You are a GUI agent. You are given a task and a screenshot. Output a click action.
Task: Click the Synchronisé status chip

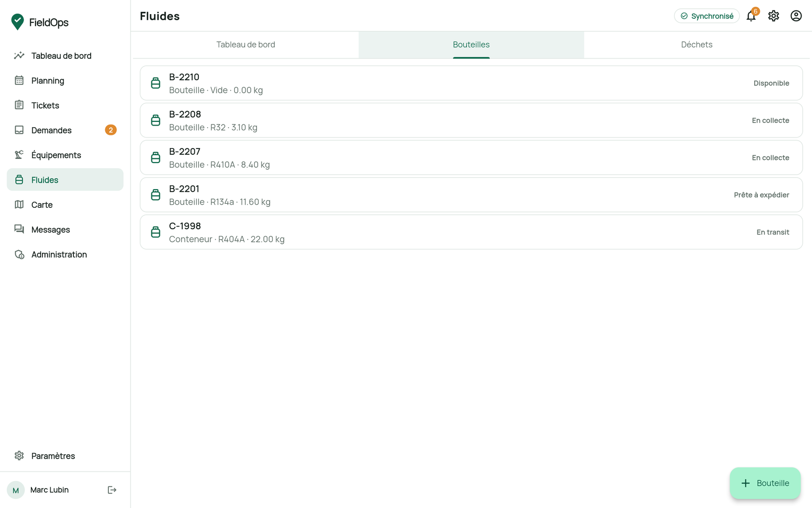point(707,16)
